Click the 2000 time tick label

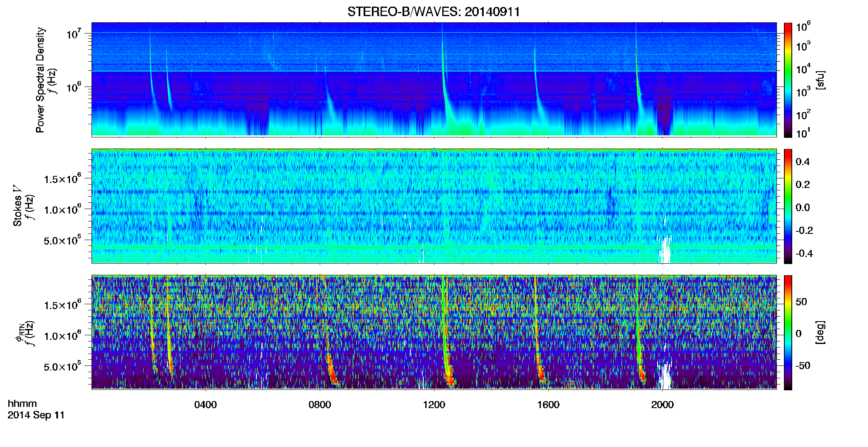pyautogui.click(x=663, y=405)
